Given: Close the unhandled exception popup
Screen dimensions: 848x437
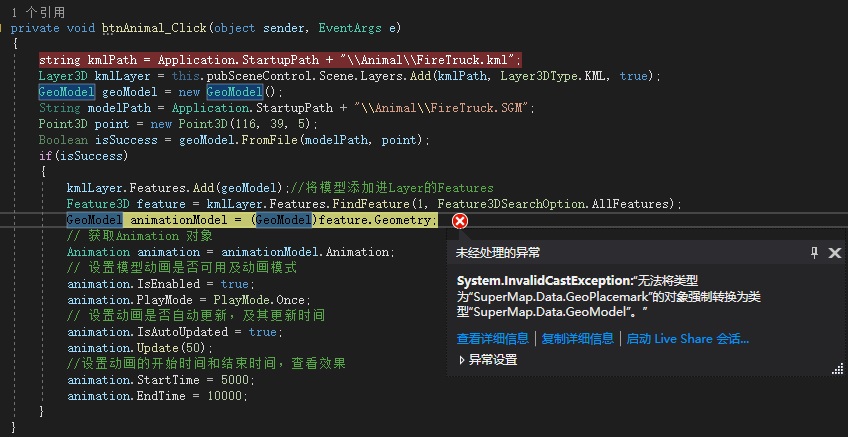Looking at the screenshot, I should click(x=834, y=253).
